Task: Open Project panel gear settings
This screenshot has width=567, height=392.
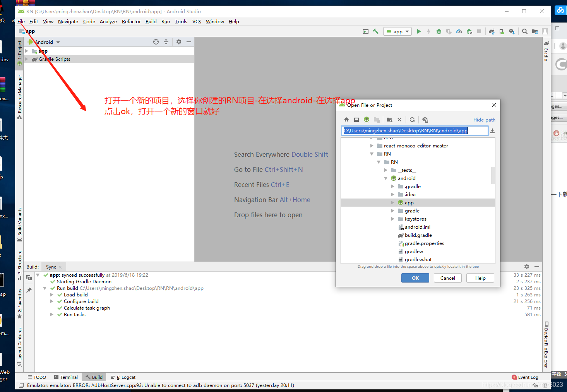Action: click(x=179, y=42)
